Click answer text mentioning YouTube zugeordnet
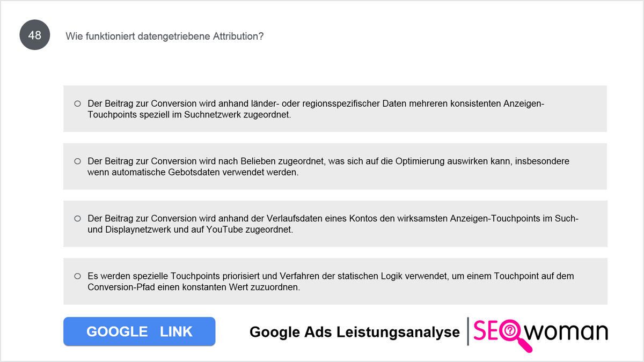The height and width of the screenshot is (362, 644). (x=333, y=224)
